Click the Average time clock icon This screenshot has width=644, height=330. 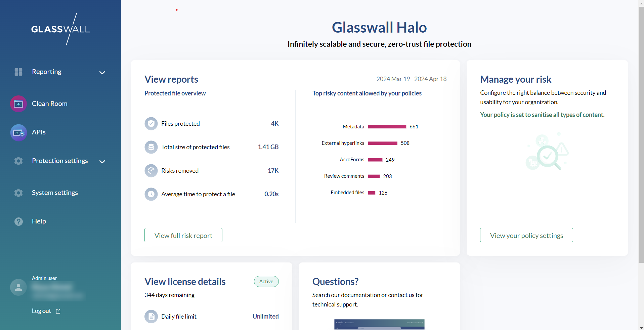pos(151,194)
